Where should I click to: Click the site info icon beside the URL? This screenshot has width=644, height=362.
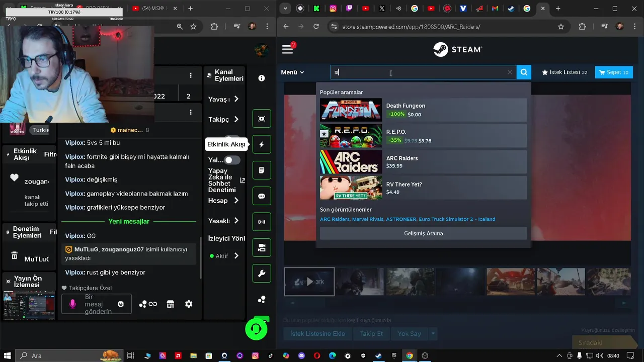point(333,27)
